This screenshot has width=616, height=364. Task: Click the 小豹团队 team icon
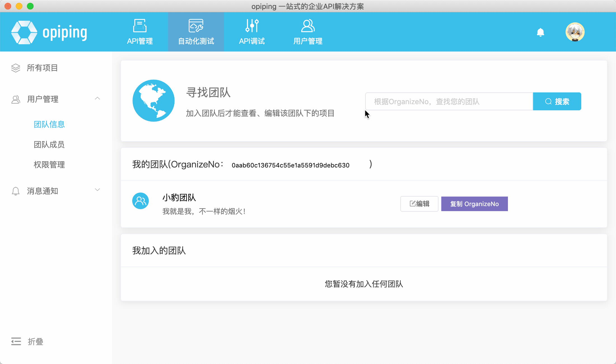pos(140,201)
